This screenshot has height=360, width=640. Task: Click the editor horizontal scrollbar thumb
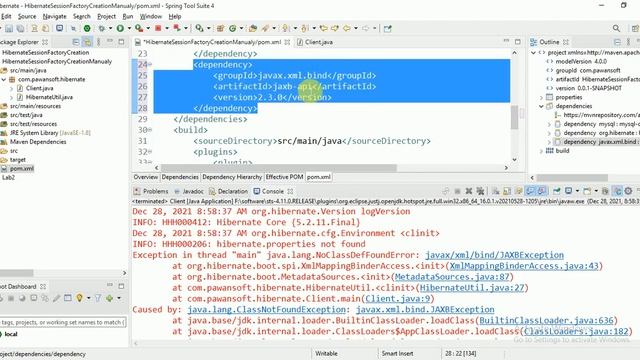[x=278, y=168]
